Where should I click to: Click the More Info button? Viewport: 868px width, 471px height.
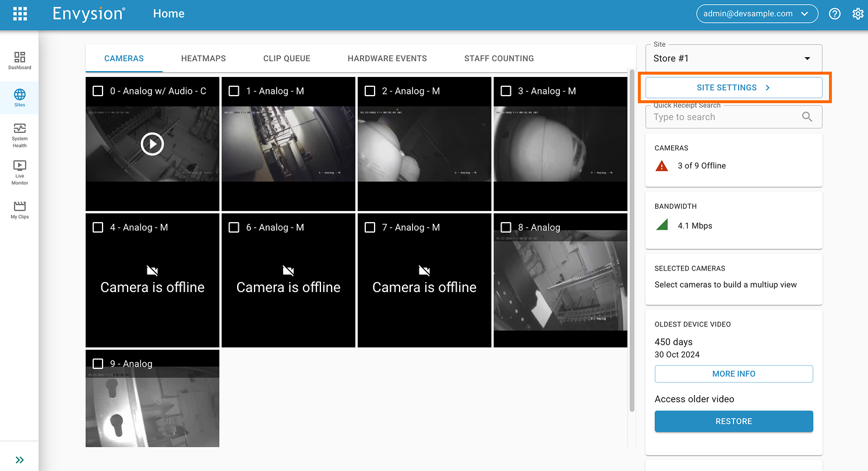pos(733,374)
